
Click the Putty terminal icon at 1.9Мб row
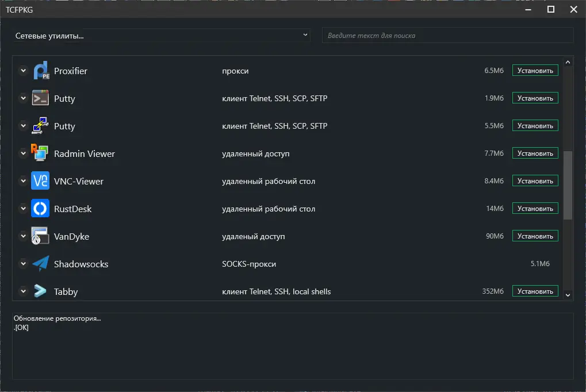coord(40,98)
